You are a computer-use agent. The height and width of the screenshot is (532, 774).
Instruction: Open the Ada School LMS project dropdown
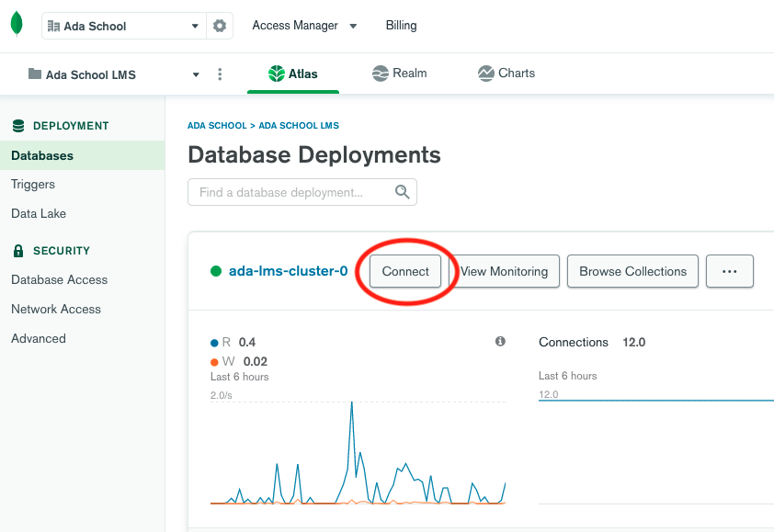coord(114,74)
